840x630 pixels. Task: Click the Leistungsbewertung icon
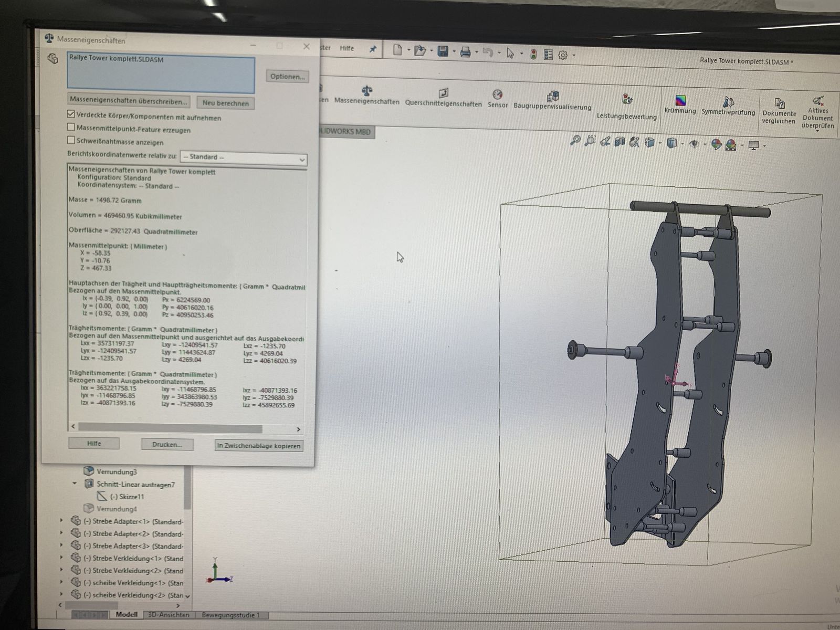point(627,100)
